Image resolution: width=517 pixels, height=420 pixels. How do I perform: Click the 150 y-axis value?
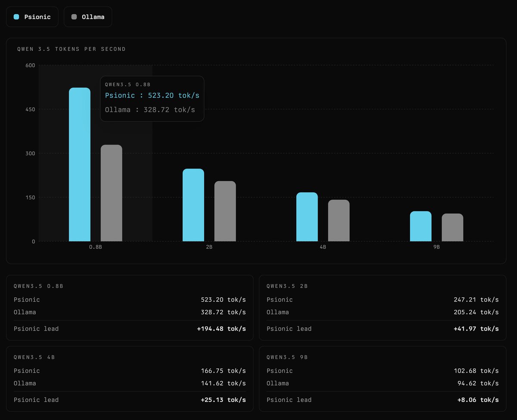(x=30, y=198)
